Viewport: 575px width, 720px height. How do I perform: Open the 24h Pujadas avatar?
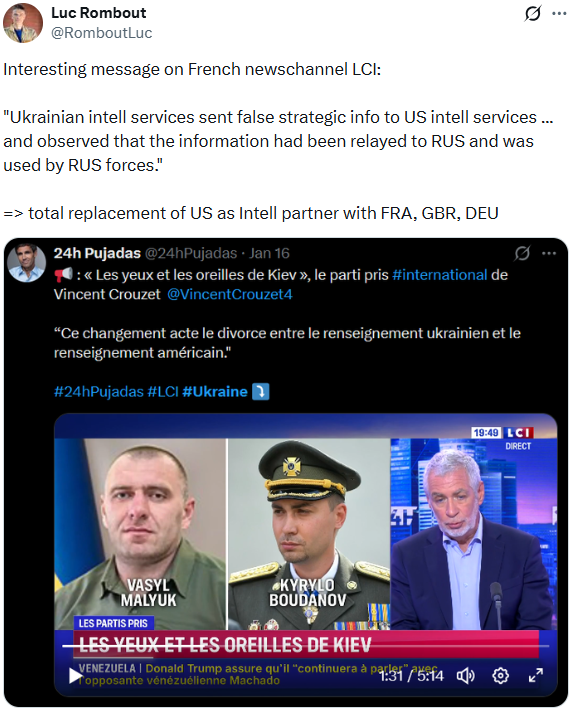pos(27,263)
